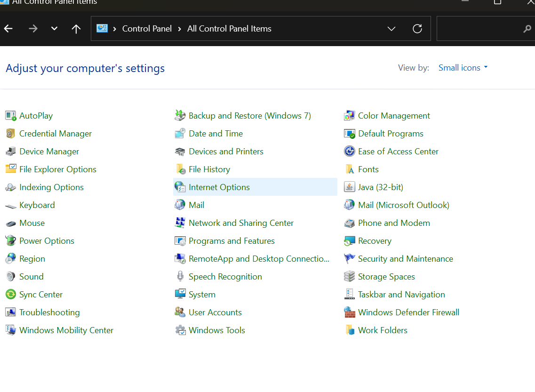Open the Work Folders link
This screenshot has height=392, width=535.
(383, 330)
